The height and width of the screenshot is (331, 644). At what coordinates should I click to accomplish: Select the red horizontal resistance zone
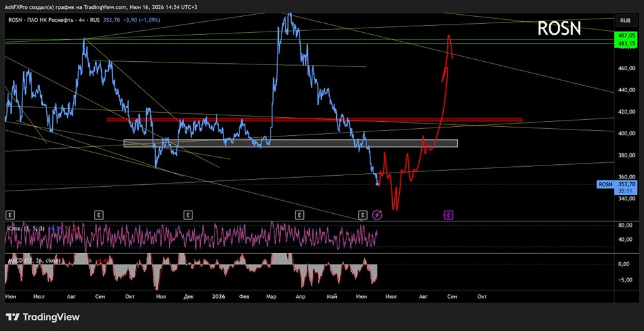click(315, 120)
